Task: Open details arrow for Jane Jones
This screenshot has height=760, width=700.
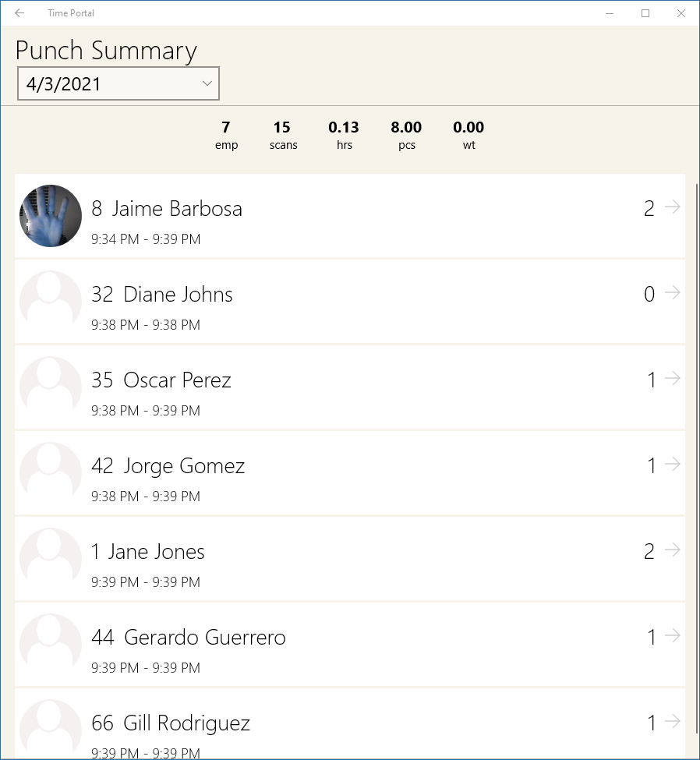Action: pos(673,550)
